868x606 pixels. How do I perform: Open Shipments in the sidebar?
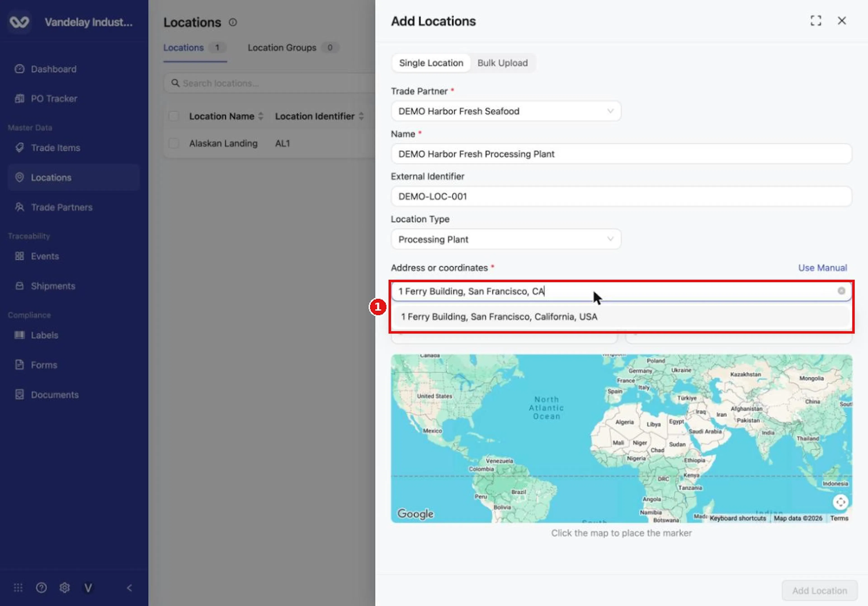(53, 286)
